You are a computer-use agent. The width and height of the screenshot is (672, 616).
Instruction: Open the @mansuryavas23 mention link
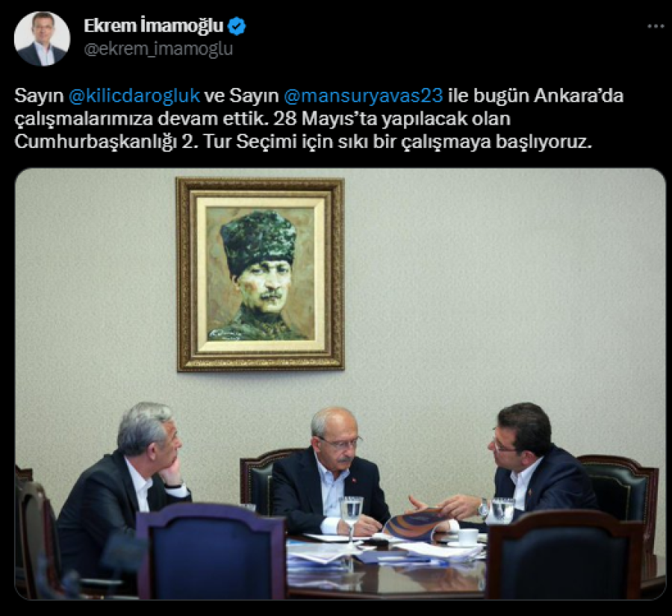tap(363, 95)
